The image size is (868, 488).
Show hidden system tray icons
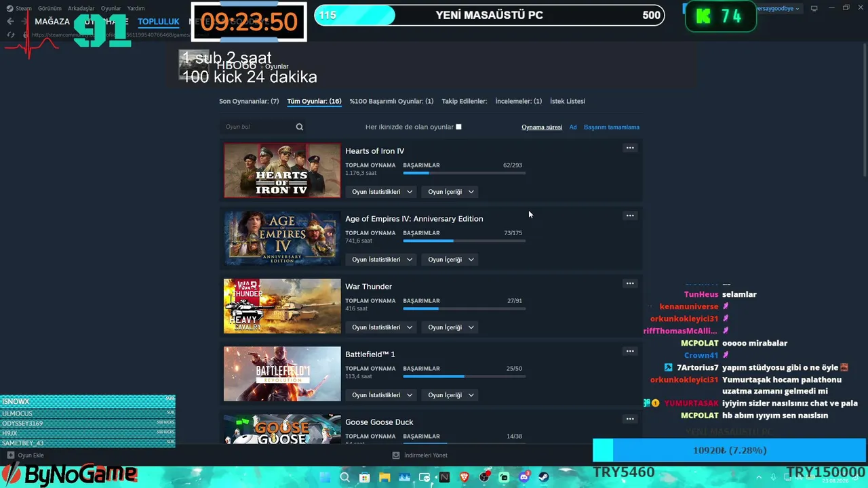[x=757, y=477]
